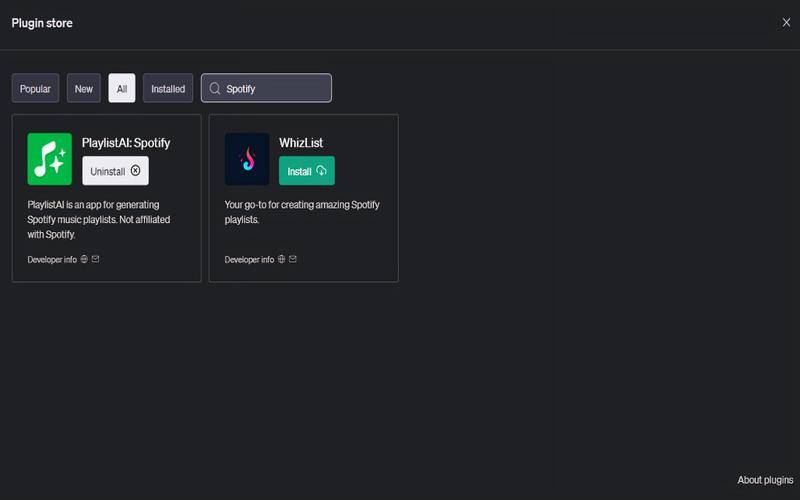View the Installed plugins filter
Screen dimensions: 800x500
point(168,88)
